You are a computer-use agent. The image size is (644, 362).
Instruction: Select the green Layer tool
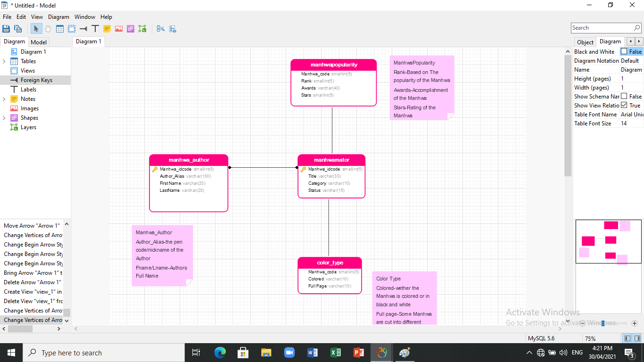(142, 29)
